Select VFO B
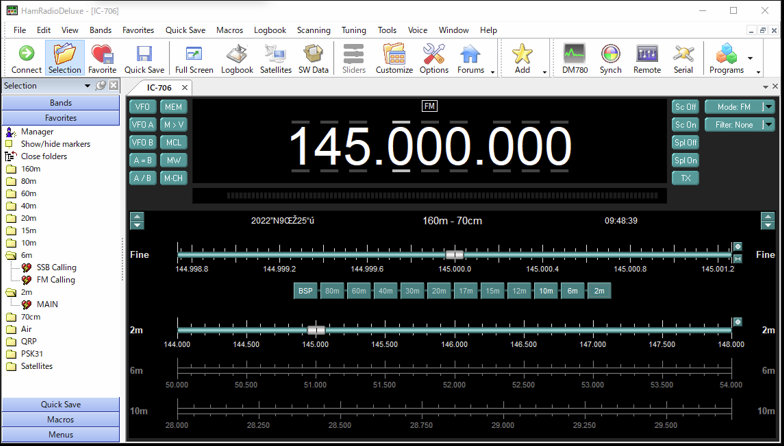Image resolution: width=784 pixels, height=446 pixels. 142,142
